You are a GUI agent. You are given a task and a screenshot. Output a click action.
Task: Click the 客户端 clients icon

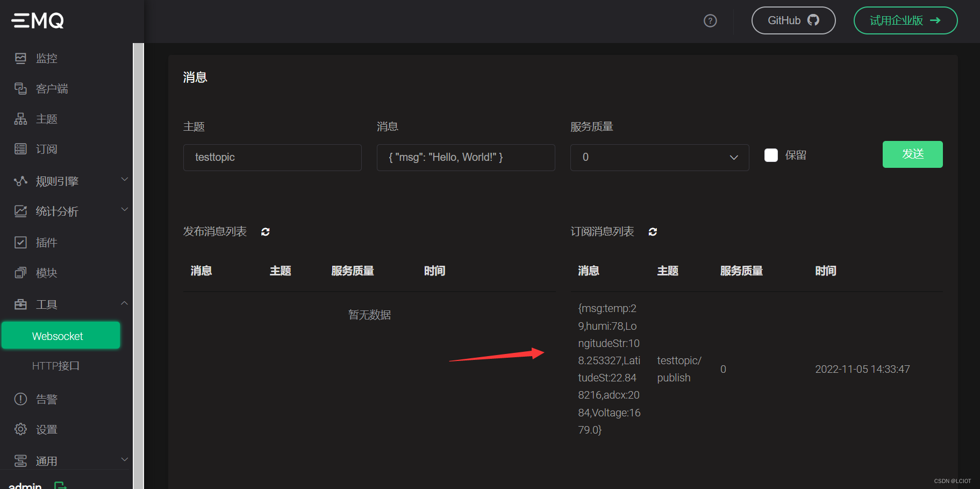[20, 88]
